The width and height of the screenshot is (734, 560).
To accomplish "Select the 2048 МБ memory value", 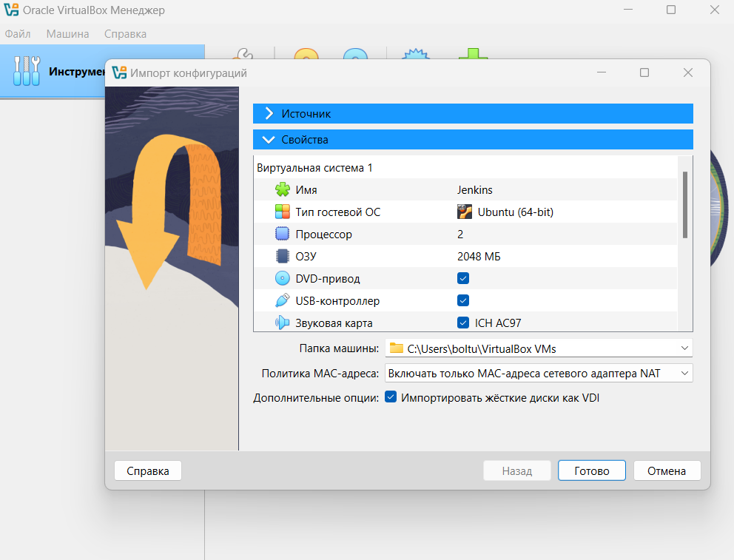I will coord(479,257).
